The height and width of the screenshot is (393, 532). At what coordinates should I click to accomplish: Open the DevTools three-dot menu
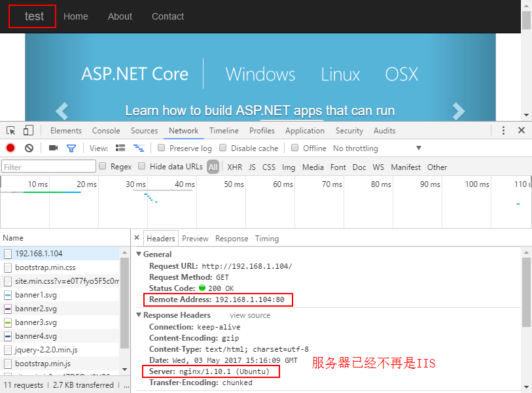tap(503, 131)
